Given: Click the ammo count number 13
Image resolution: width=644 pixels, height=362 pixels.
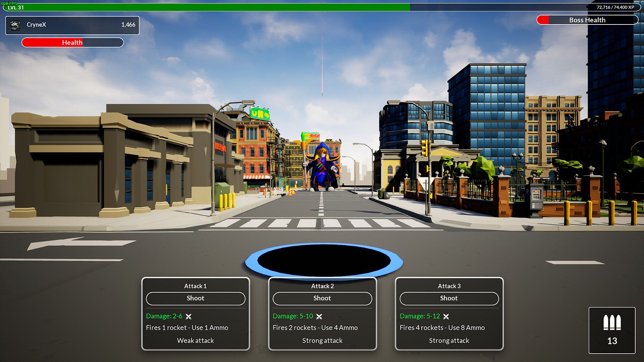Looking at the screenshot, I should point(612,341).
